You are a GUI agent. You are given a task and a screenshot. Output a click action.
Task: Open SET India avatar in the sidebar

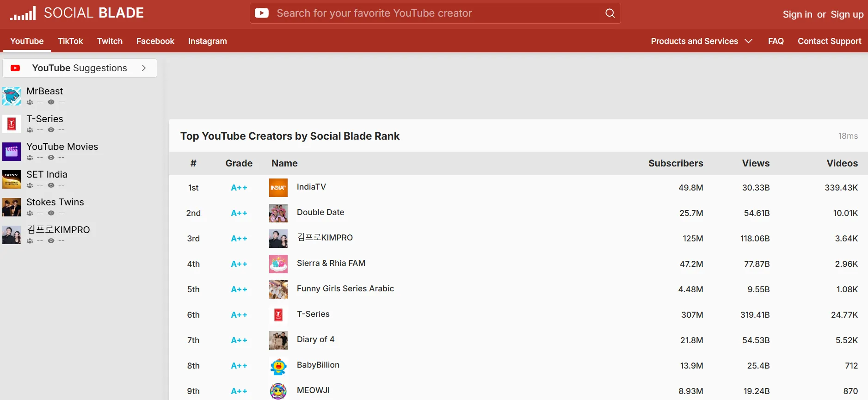12,179
